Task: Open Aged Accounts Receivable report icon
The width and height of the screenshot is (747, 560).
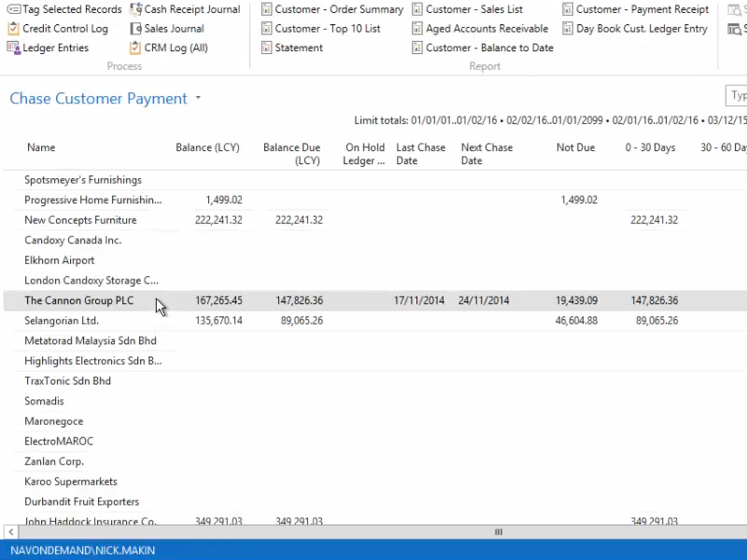Action: pos(417,29)
